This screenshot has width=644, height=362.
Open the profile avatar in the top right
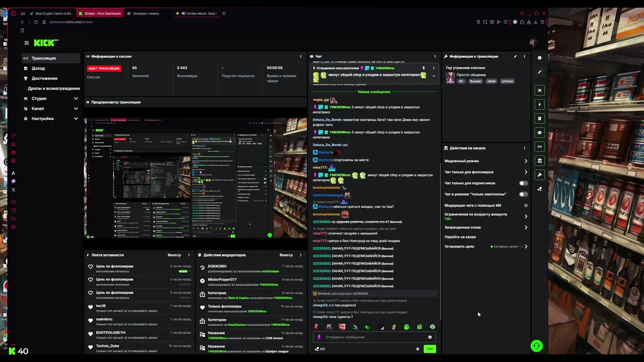(533, 43)
